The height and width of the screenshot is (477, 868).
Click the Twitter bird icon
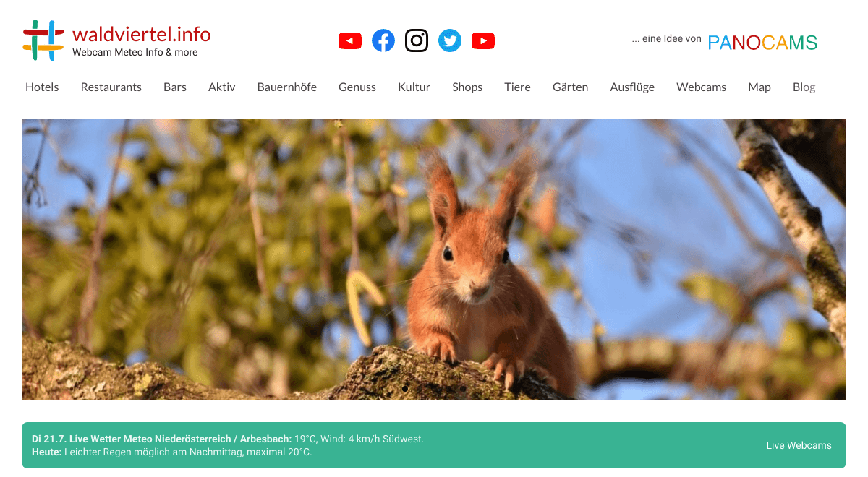coord(450,40)
